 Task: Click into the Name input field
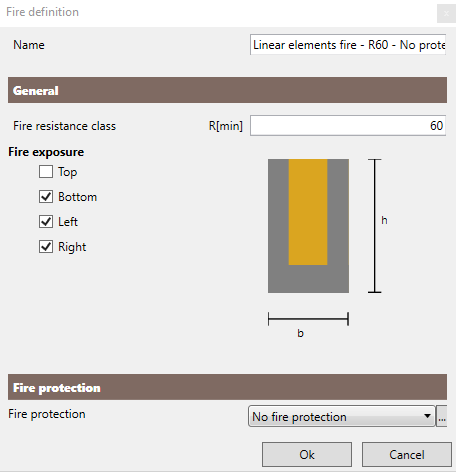[348, 45]
